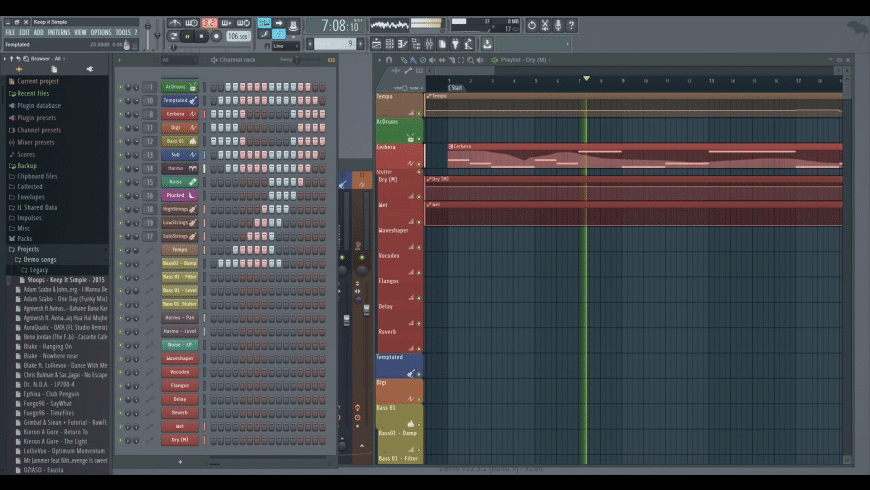
Task: Click the microphone one-click recording icon
Action: click(558, 25)
